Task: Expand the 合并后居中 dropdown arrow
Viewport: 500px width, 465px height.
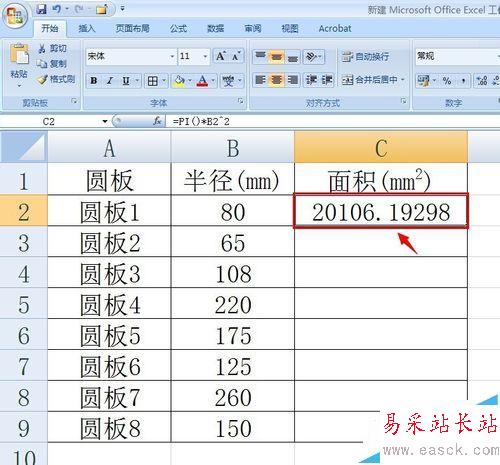Action: click(x=403, y=80)
